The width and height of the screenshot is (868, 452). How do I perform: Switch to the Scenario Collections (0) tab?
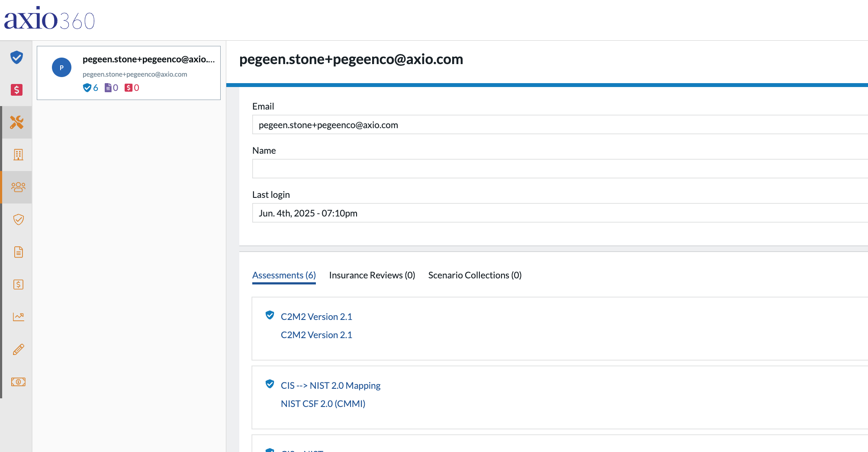click(475, 275)
